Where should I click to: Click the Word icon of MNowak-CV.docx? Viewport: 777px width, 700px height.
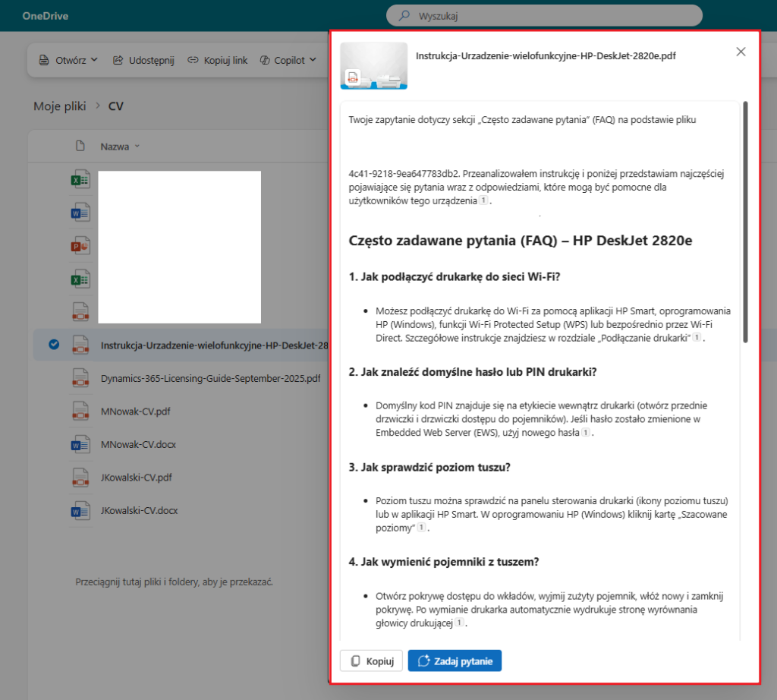pyautogui.click(x=80, y=444)
